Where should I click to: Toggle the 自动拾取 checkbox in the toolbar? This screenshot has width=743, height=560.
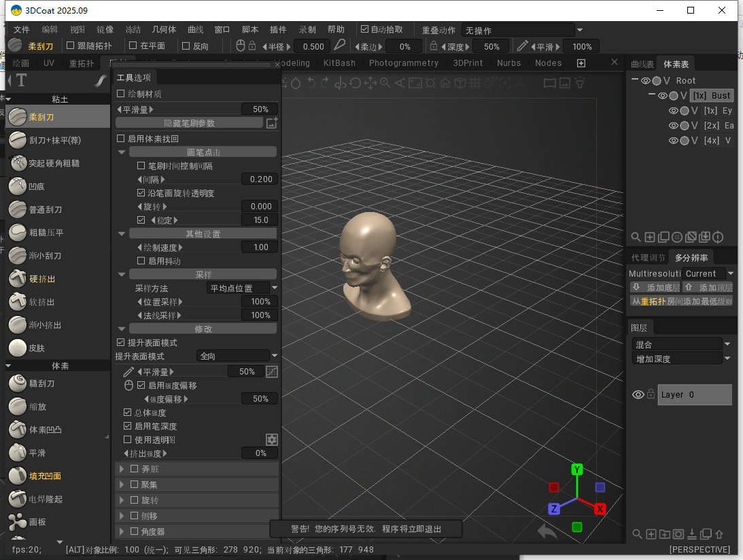click(364, 29)
